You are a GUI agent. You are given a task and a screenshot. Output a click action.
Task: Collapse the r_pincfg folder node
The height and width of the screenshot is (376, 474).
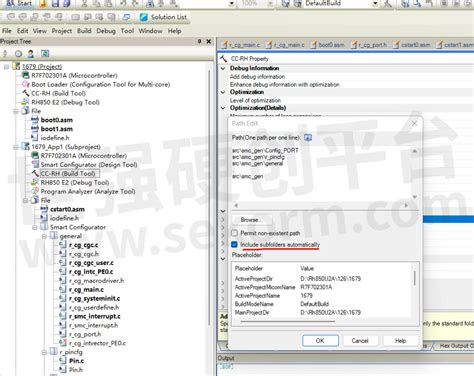point(44,352)
